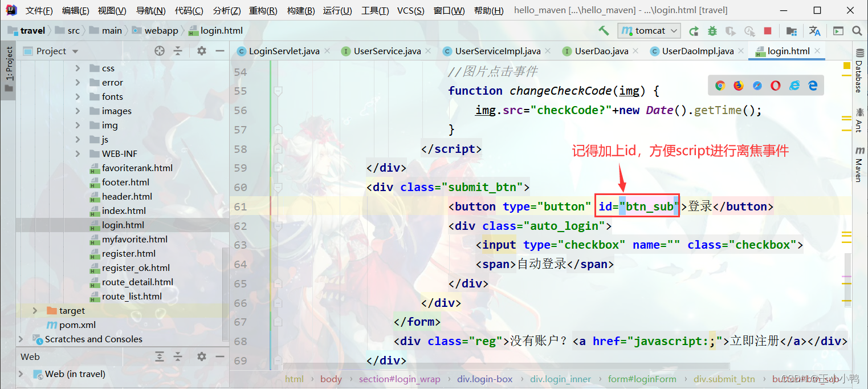868x389 pixels.
Task: Click the yellow inspection indicator at editor top-right
Action: (847, 67)
